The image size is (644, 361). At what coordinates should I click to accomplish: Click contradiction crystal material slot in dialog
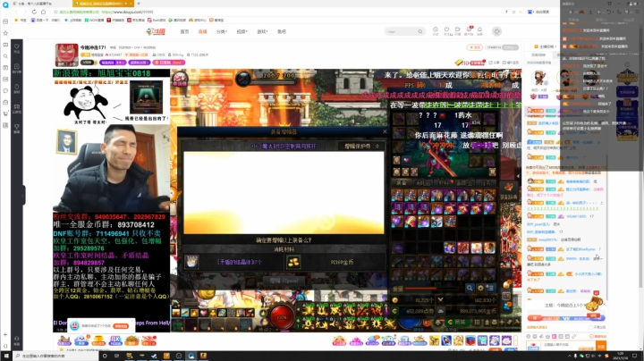191,261
